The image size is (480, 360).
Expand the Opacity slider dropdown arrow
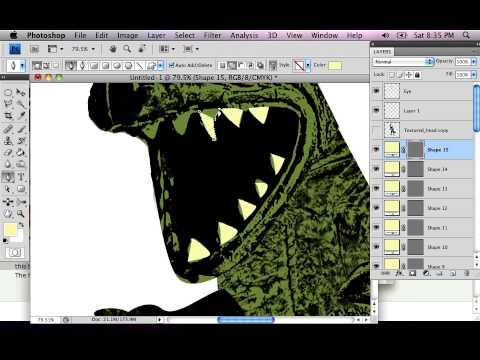[474, 62]
